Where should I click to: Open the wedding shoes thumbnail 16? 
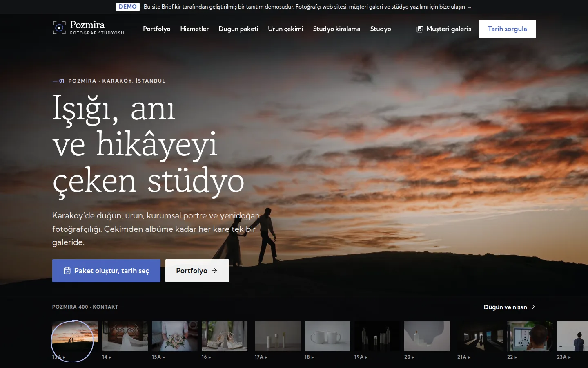[225, 336]
